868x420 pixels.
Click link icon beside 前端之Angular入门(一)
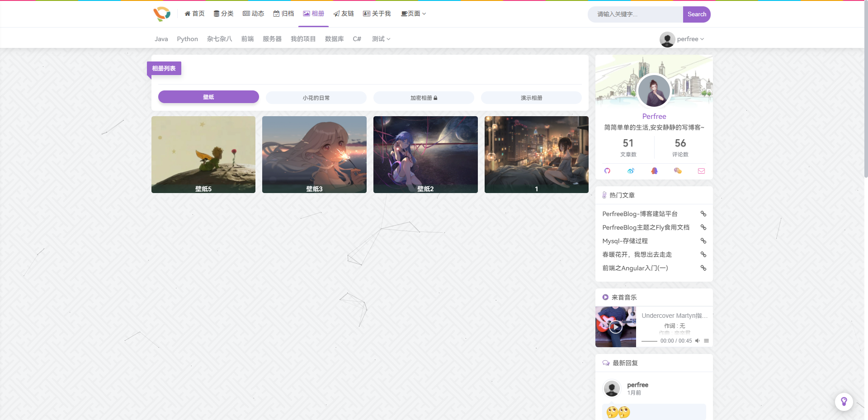click(x=703, y=268)
